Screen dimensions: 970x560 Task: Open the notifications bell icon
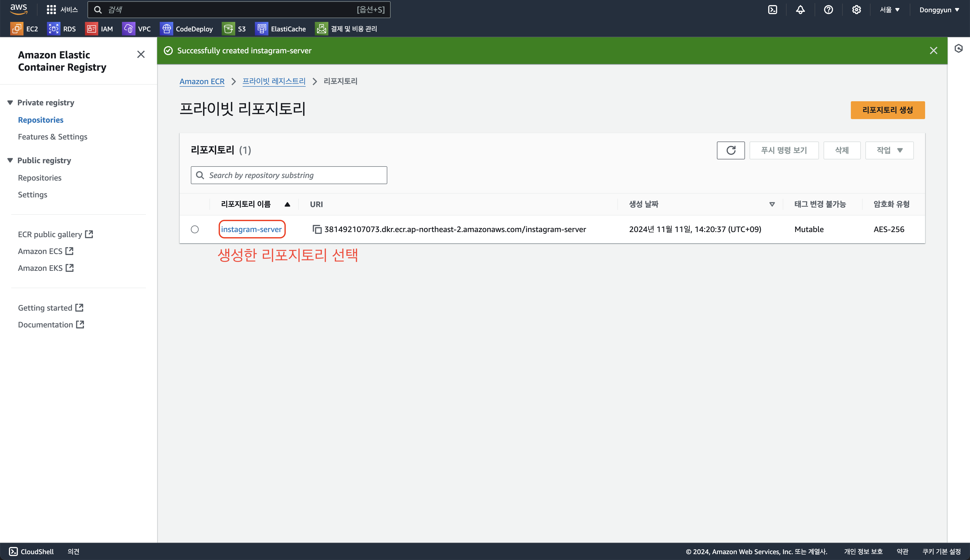pos(800,10)
